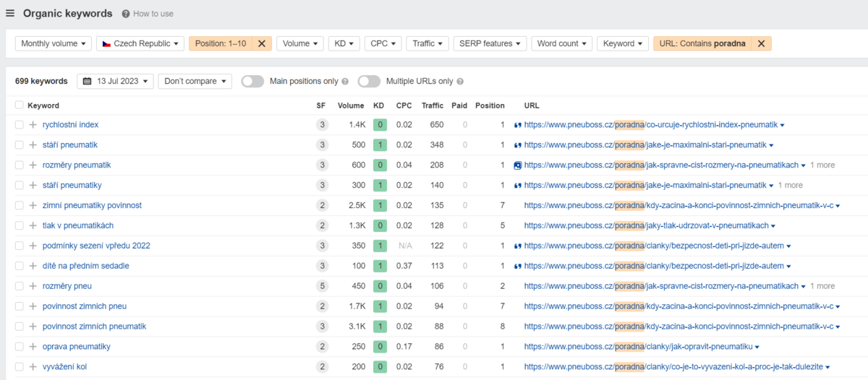Check the box for tlak v pneumatikách
This screenshot has height=380, width=868.
pyautogui.click(x=20, y=226)
